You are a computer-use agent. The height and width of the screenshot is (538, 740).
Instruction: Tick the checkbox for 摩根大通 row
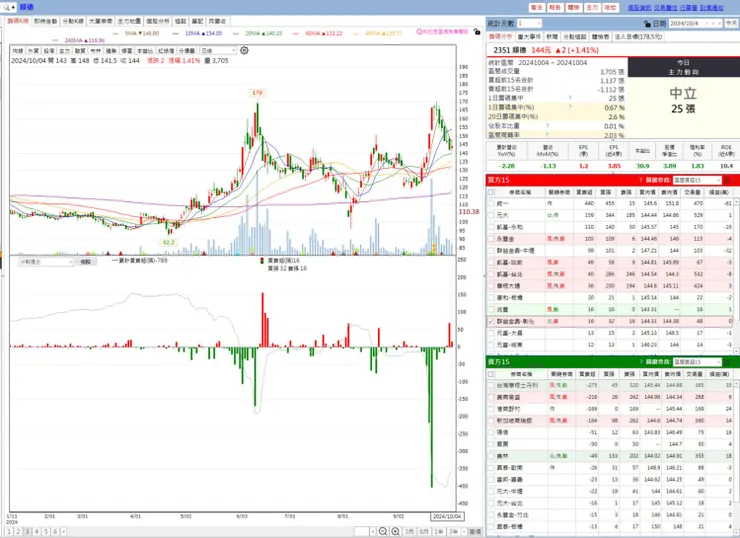[491, 286]
